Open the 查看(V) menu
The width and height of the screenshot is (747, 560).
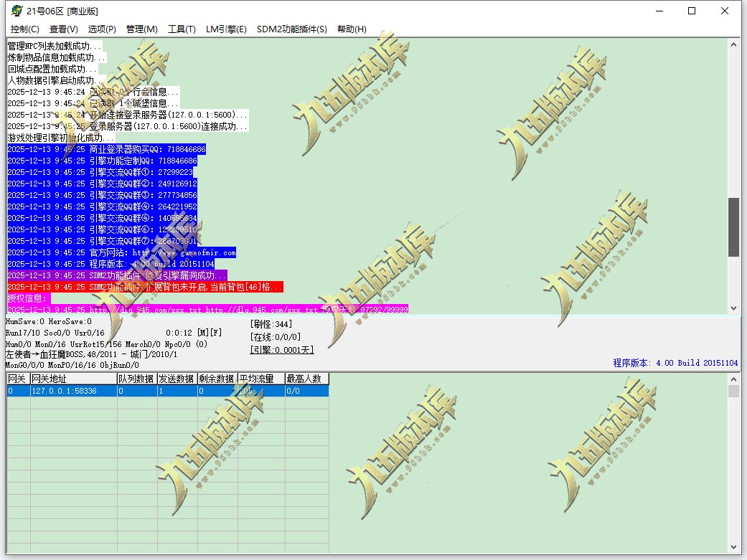[x=63, y=29]
